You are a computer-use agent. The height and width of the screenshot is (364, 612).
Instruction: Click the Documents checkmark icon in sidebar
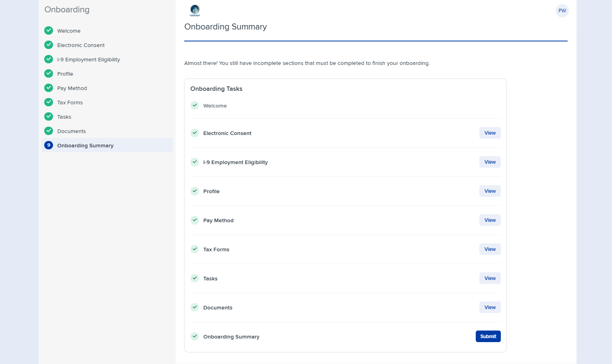(49, 131)
